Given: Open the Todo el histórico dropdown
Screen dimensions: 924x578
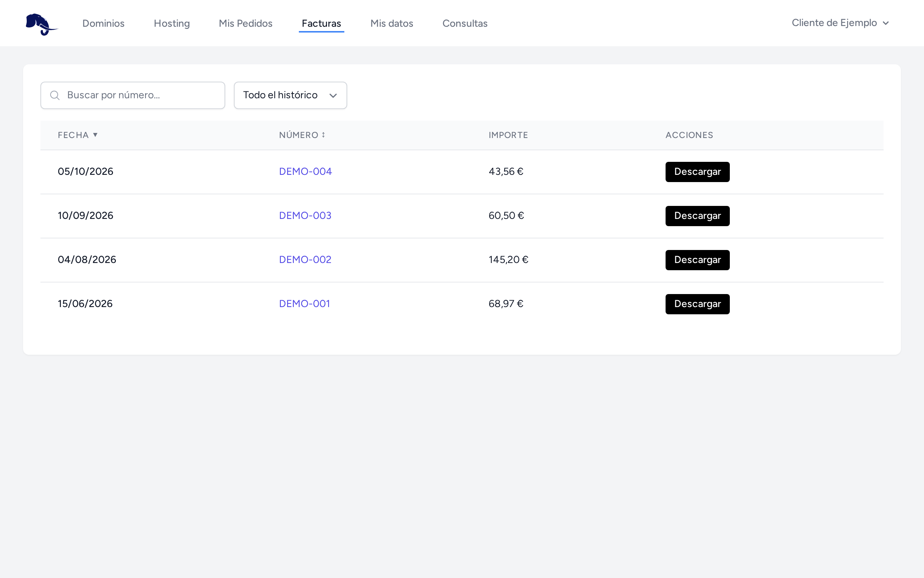Looking at the screenshot, I should 290,95.
